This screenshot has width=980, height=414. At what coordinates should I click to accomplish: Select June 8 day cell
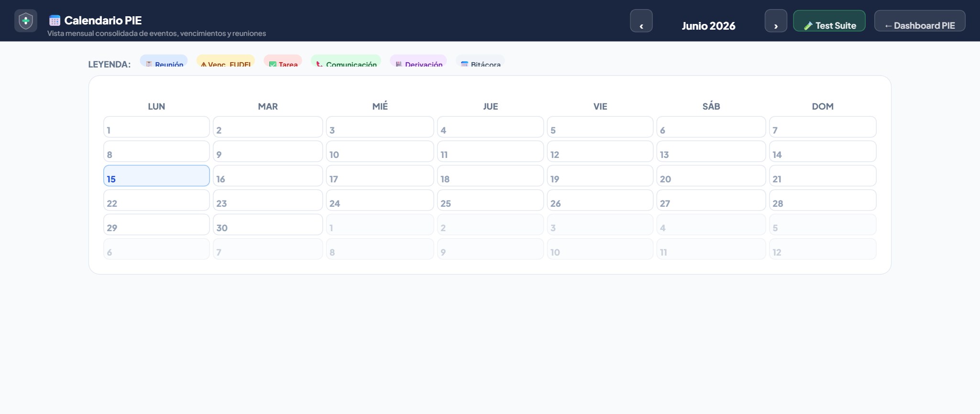click(x=156, y=151)
